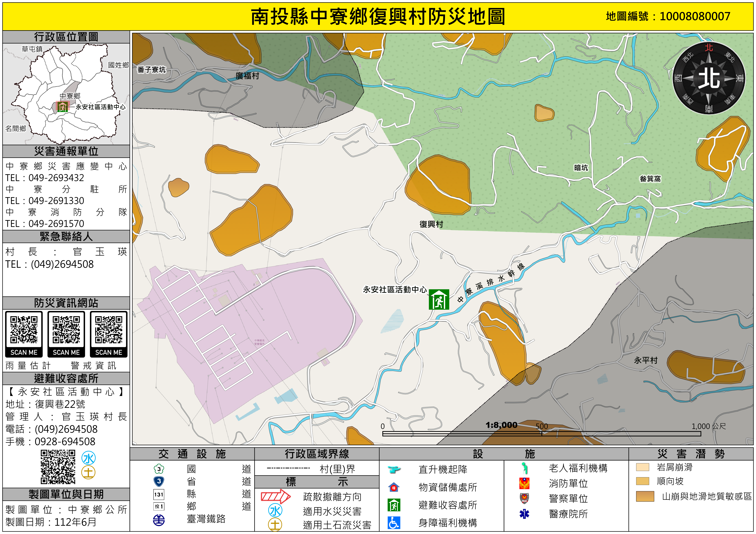The height and width of the screenshot is (534, 756).
Task: Click the first SCAN ME QR code
Action: [x=24, y=330]
